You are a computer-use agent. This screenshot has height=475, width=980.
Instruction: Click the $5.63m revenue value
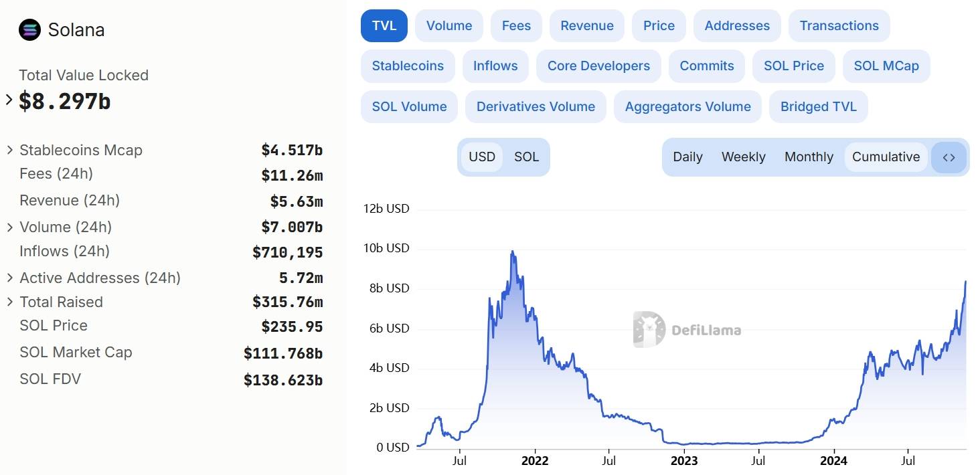click(x=297, y=201)
